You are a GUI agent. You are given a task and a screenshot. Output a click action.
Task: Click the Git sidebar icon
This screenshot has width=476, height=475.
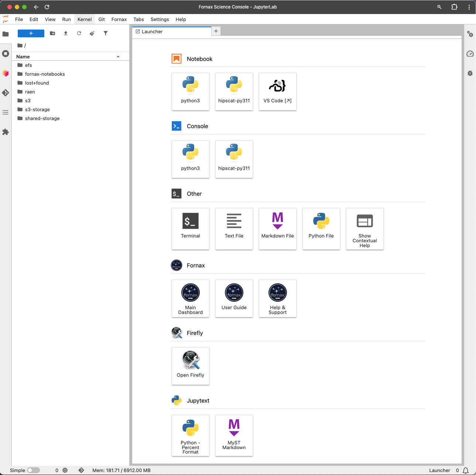tap(6, 93)
